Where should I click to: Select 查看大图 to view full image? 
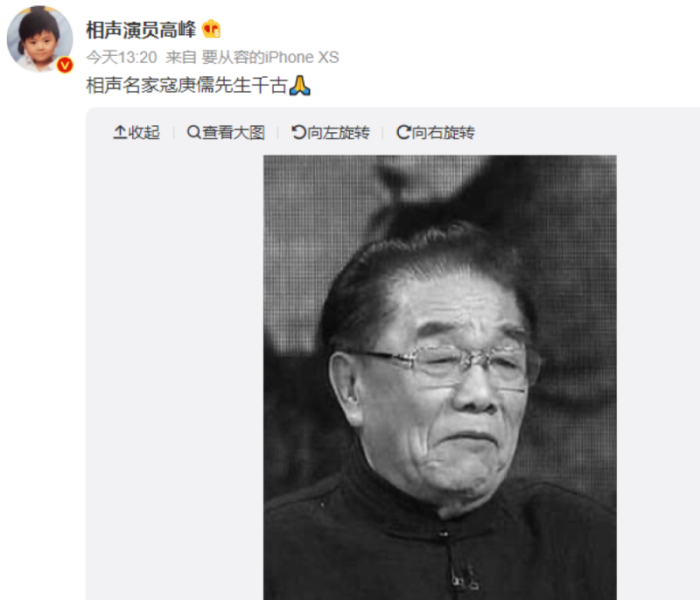(234, 132)
